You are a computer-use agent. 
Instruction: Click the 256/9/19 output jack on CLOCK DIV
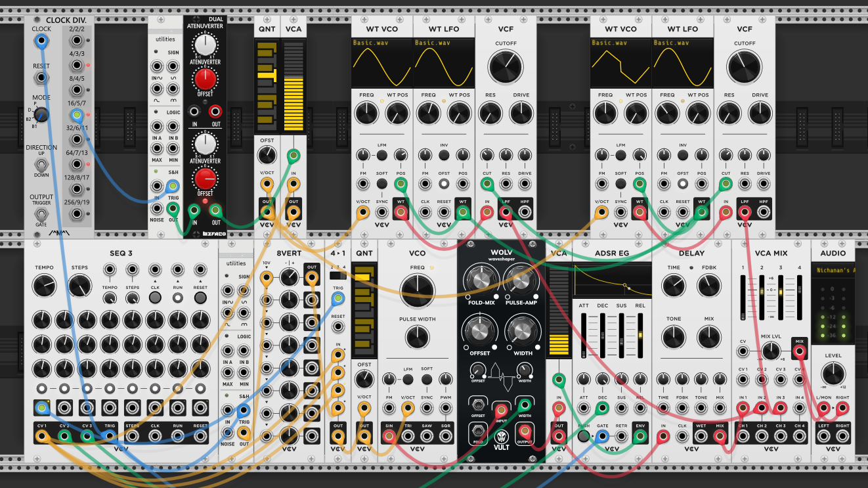click(x=77, y=213)
